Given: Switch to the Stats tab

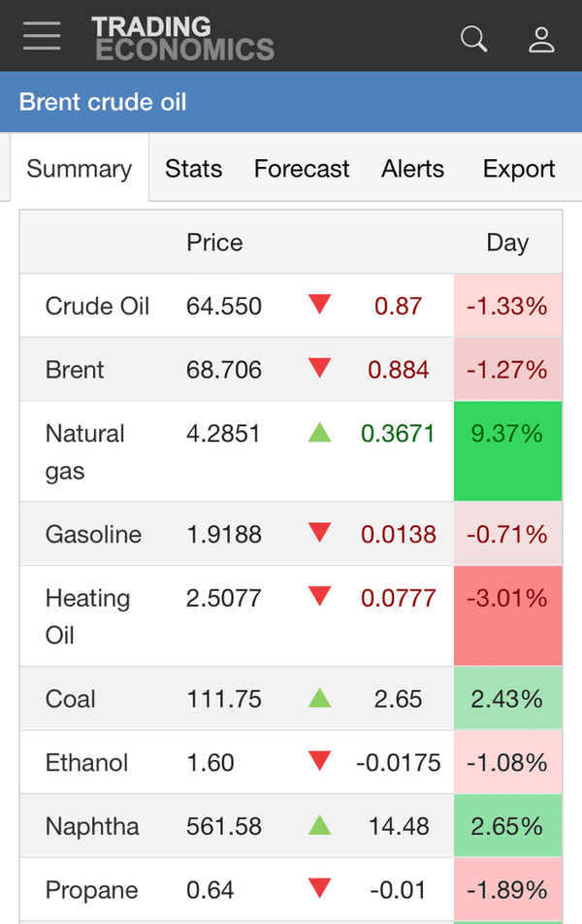Looking at the screenshot, I should [x=193, y=168].
